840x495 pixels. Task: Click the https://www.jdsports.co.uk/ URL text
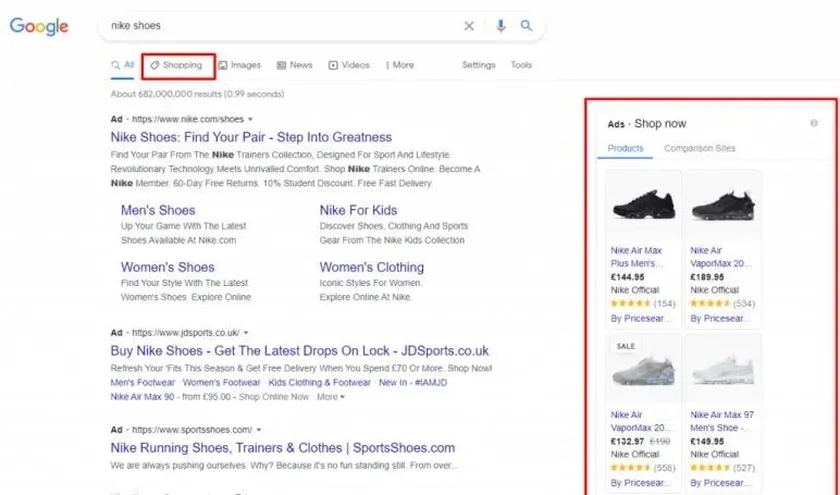[185, 333]
